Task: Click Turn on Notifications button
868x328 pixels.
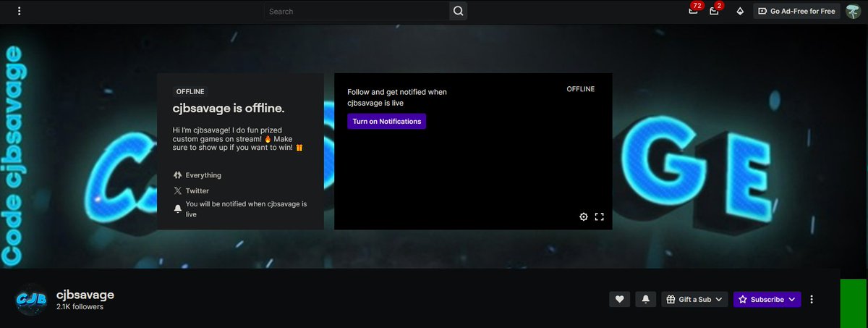Action: (x=387, y=122)
